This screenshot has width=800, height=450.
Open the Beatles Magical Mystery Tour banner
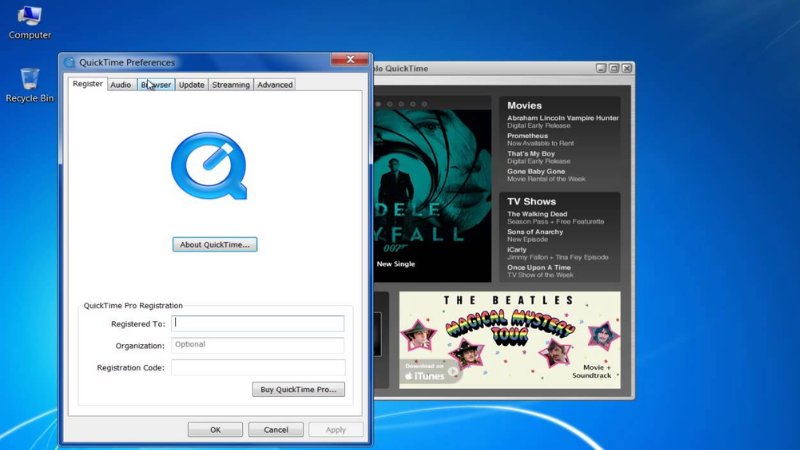[510, 340]
